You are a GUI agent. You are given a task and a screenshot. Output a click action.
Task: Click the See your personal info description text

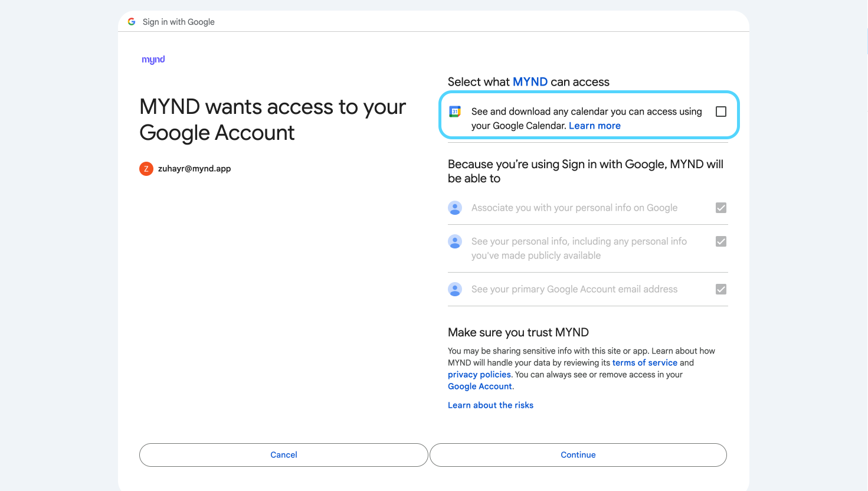pyautogui.click(x=579, y=248)
